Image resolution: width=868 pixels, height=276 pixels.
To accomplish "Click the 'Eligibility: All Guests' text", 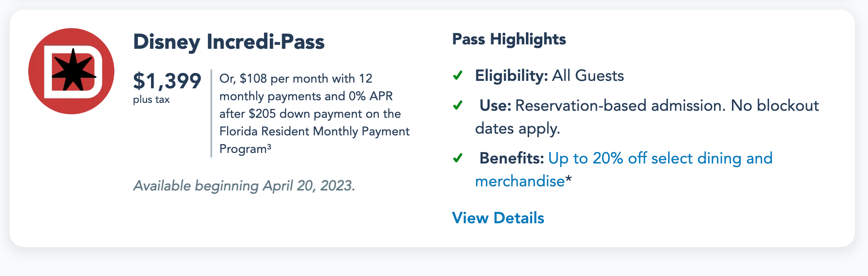I will 549,76.
